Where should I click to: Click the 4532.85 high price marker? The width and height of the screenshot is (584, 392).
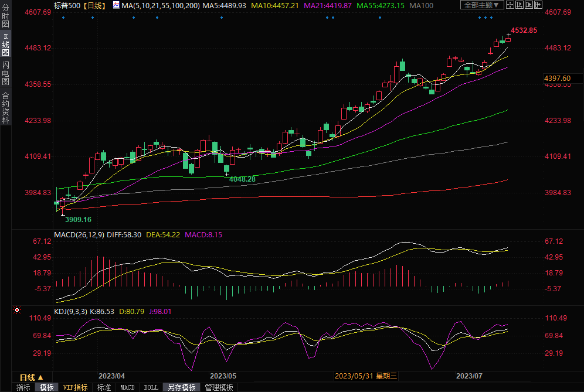pos(524,30)
